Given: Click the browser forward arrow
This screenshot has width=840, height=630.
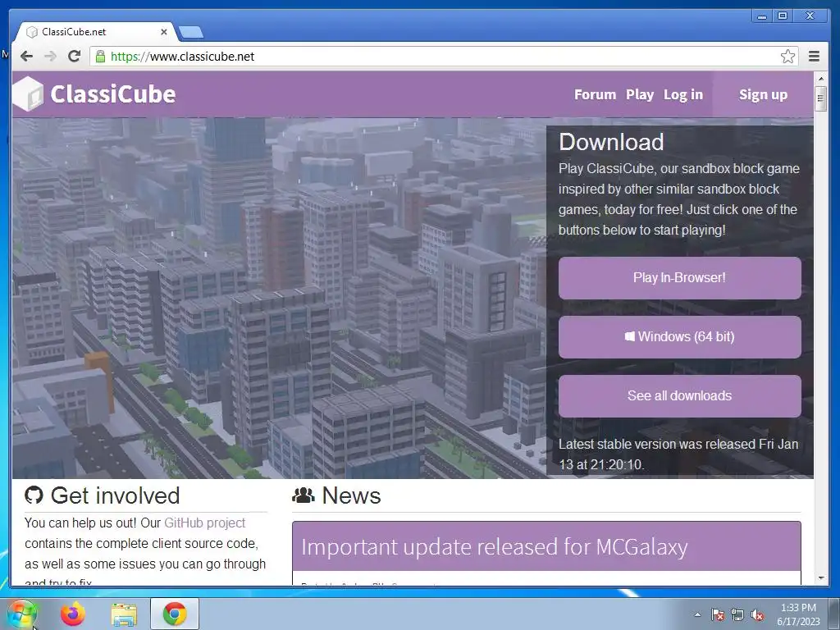Looking at the screenshot, I should 50,57.
